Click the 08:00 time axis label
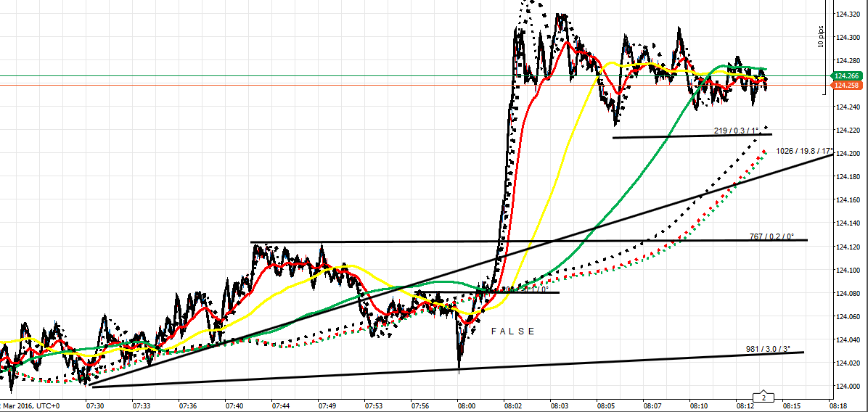The width and height of the screenshot is (868, 412). tap(466, 406)
